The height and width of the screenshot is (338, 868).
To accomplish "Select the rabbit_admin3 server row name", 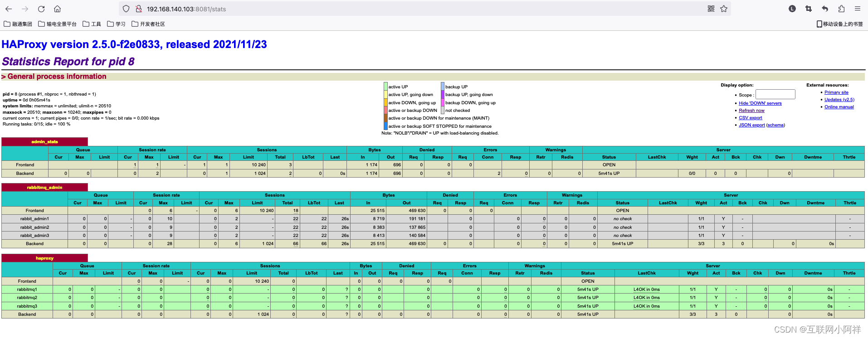I will (x=34, y=236).
